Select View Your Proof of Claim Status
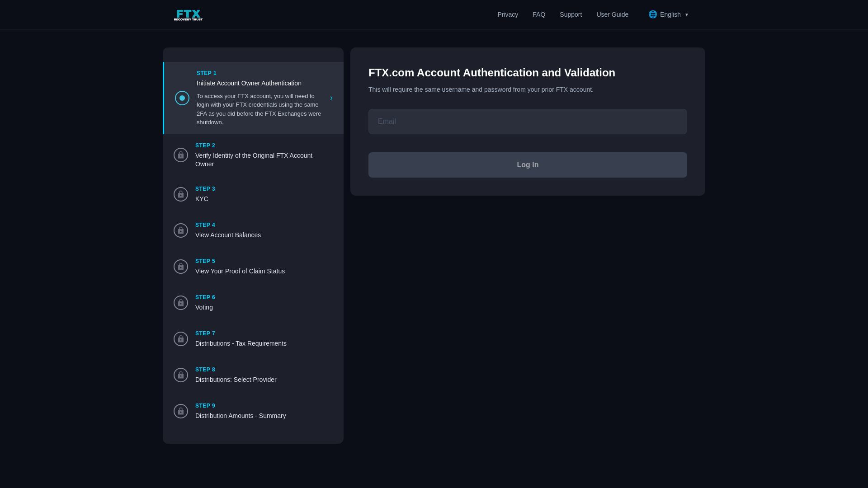868x488 pixels. tap(240, 271)
